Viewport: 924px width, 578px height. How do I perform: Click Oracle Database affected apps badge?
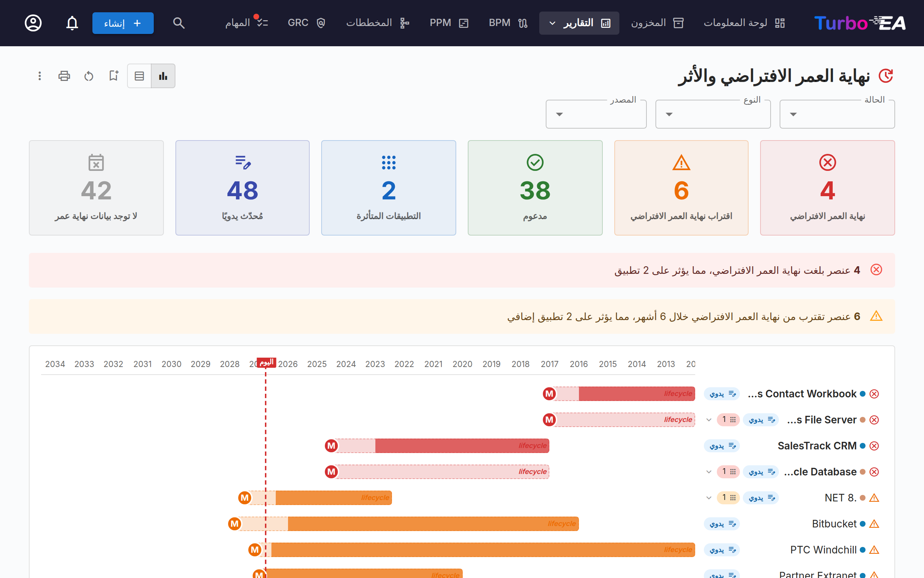pos(728,472)
